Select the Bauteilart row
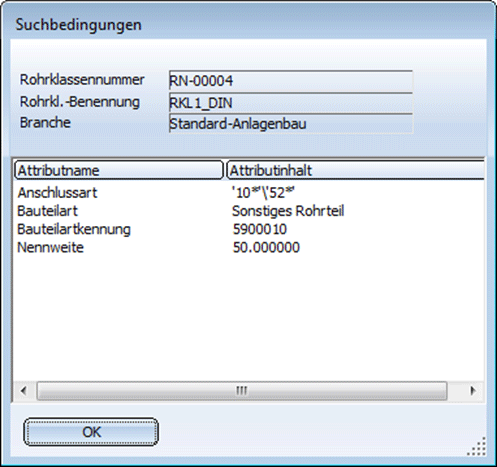The height and width of the screenshot is (467, 497). tap(249, 211)
